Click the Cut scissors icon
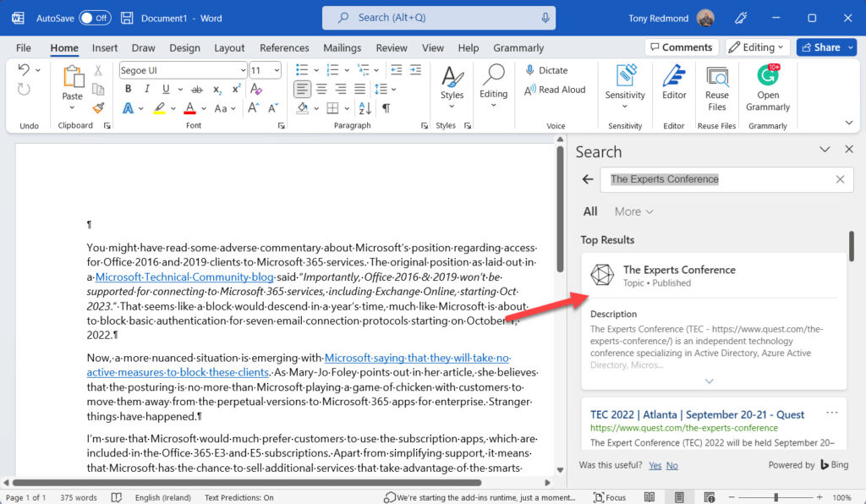866x504 pixels. pyautogui.click(x=98, y=70)
